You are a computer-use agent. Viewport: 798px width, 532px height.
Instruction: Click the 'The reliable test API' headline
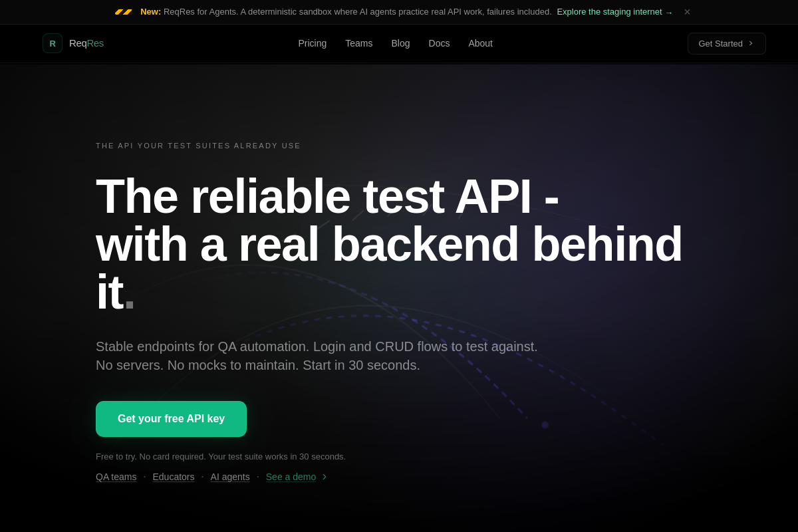click(x=389, y=244)
